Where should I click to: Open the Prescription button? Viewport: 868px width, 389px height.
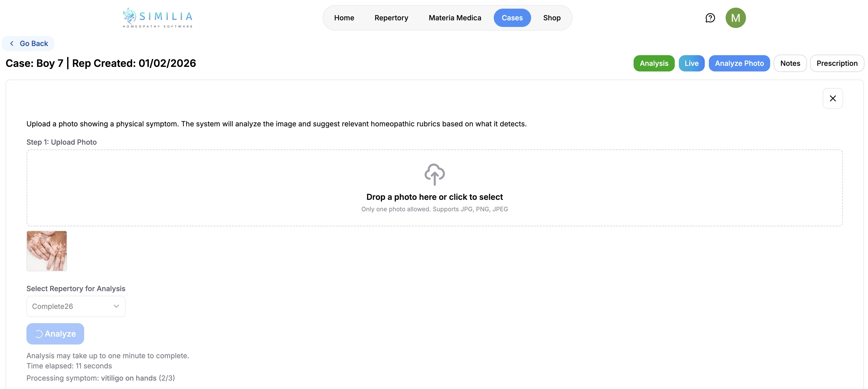click(837, 63)
